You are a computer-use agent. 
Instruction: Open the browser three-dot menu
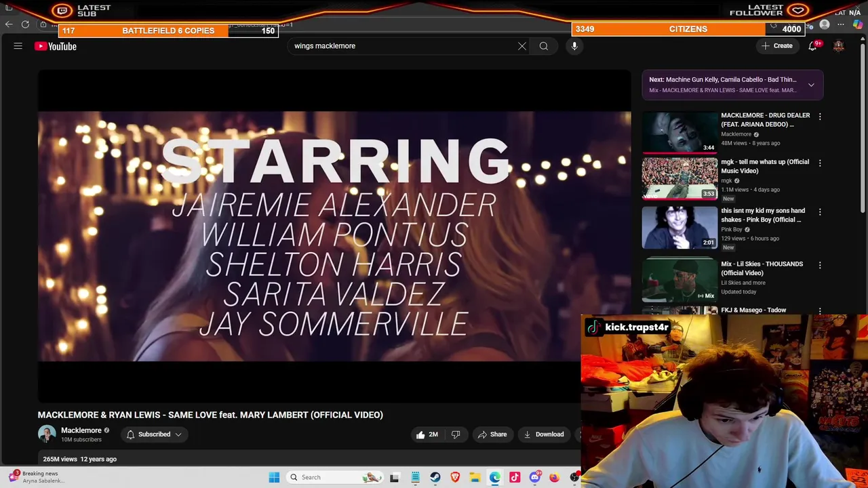[x=841, y=25]
